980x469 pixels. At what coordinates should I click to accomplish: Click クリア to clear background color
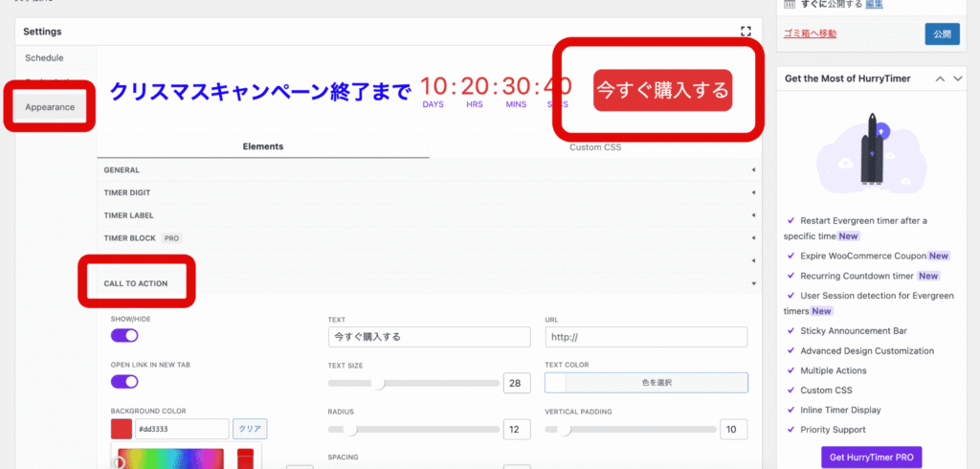tap(250, 429)
